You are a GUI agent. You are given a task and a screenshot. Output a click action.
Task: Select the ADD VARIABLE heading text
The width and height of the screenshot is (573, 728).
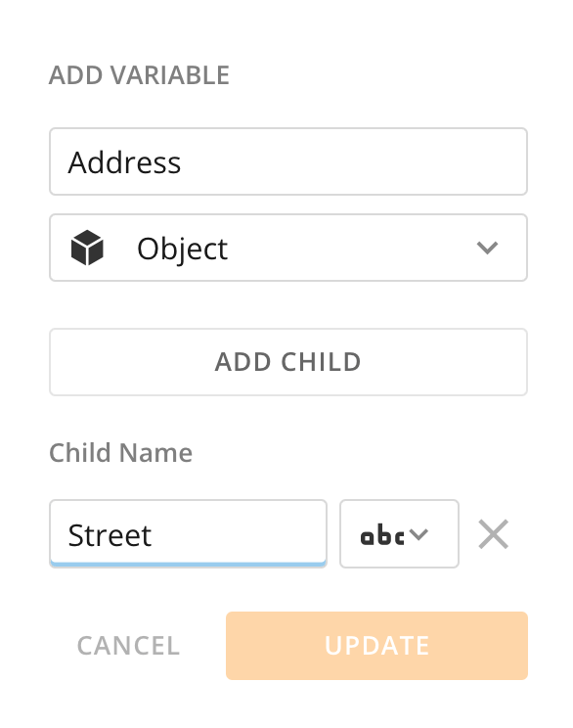[x=139, y=75]
